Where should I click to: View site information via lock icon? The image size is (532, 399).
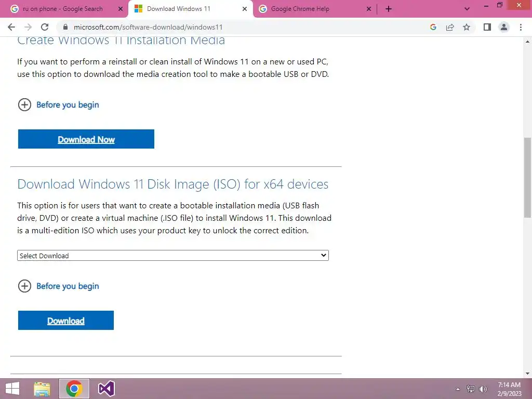click(65, 27)
